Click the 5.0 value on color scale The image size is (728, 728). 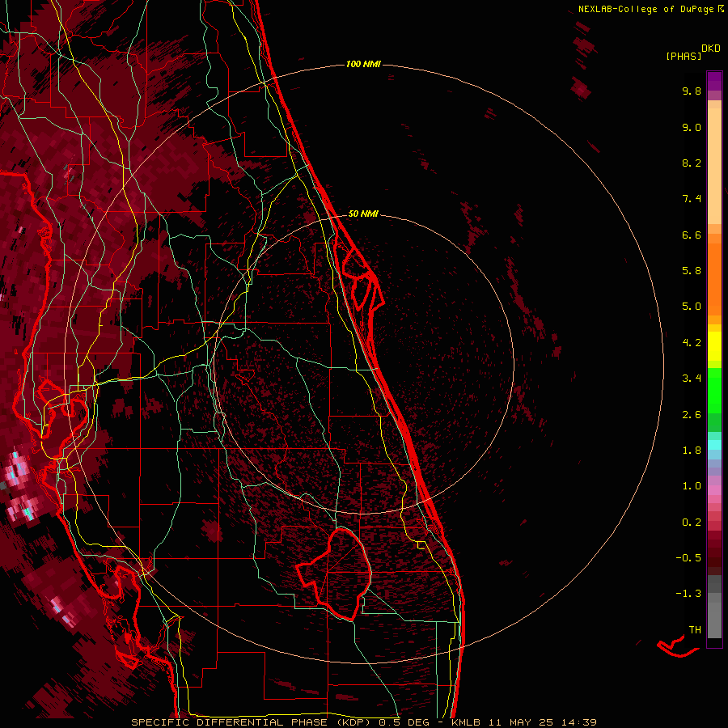692,307
